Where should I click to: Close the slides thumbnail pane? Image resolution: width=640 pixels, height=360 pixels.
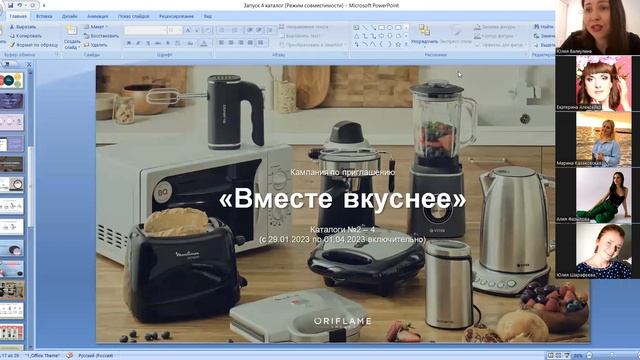pyautogui.click(x=29, y=64)
